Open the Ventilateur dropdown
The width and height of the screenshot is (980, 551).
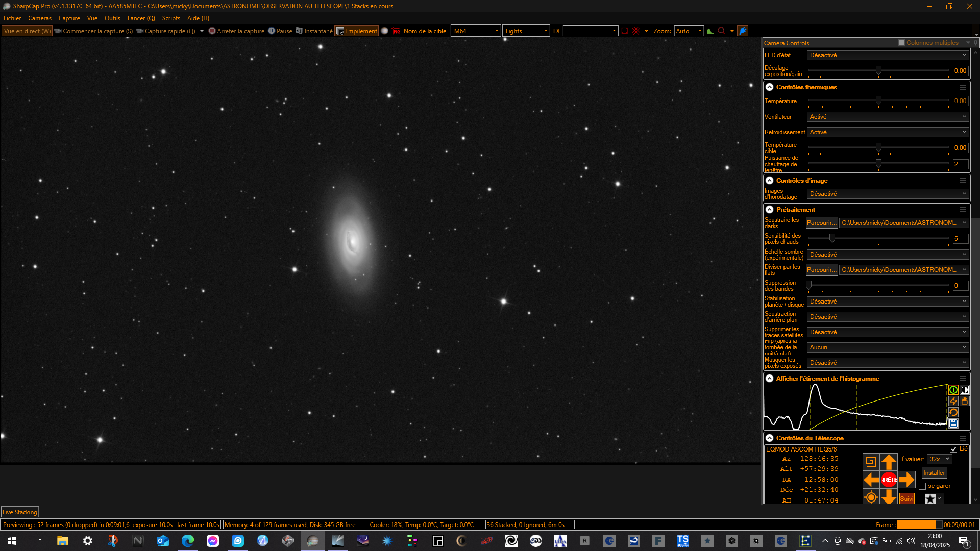click(x=887, y=117)
